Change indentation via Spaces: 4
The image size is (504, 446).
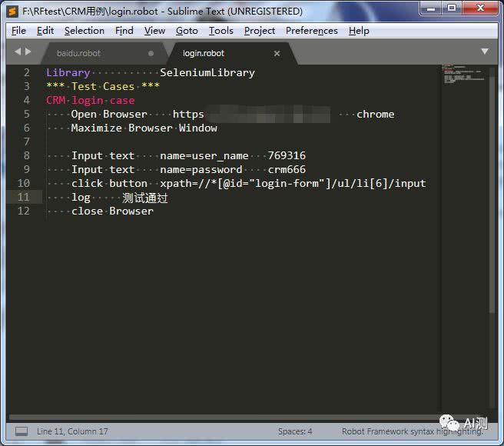click(x=295, y=431)
